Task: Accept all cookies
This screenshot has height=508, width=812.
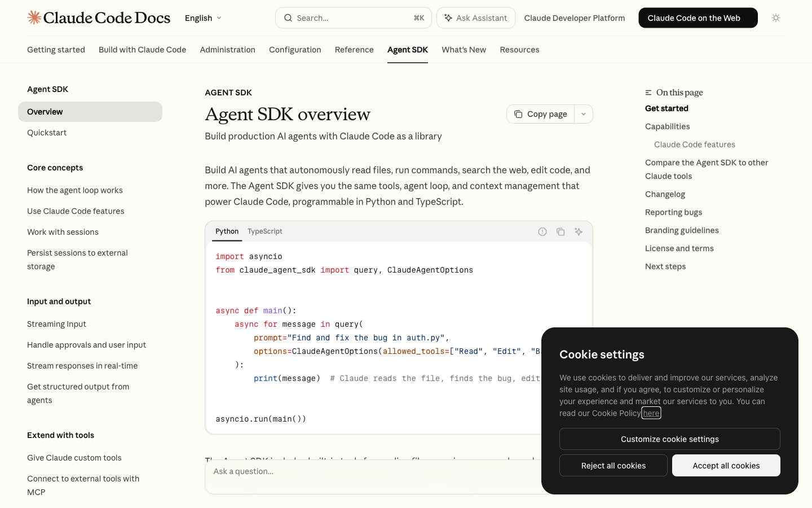Action: [x=726, y=466]
